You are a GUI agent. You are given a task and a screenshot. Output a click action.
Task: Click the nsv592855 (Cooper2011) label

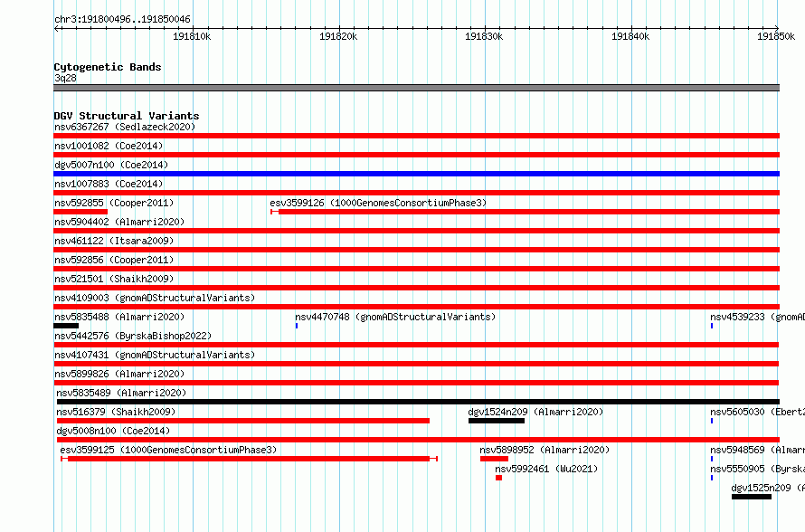[114, 203]
